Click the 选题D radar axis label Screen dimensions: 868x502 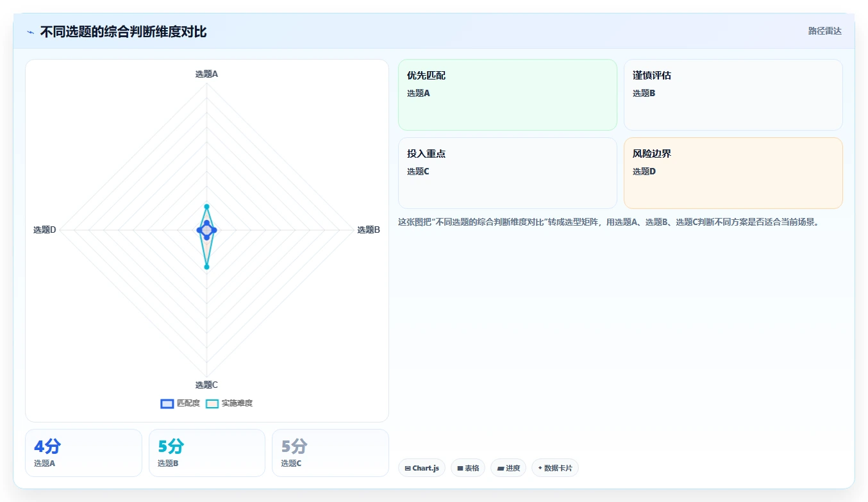point(45,230)
